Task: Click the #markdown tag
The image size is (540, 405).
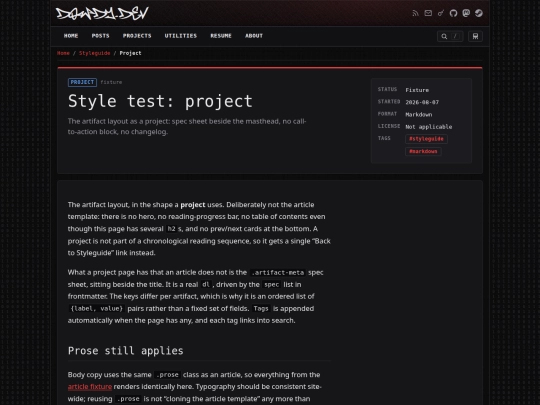Action: click(423, 152)
